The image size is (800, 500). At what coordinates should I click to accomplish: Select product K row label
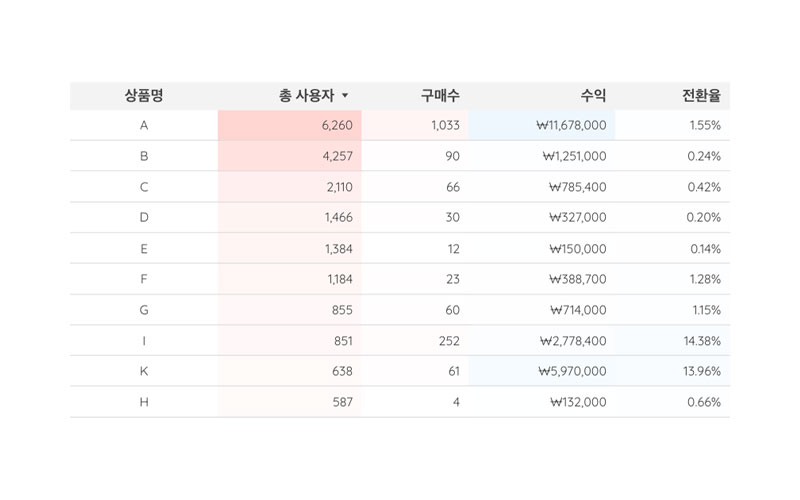[x=144, y=371]
